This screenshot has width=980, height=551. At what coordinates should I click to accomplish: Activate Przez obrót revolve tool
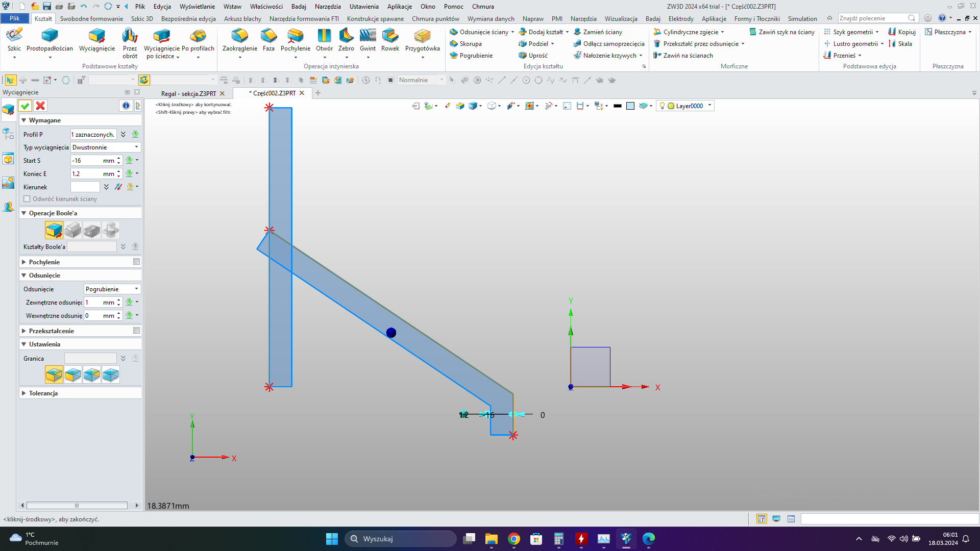pos(130,43)
